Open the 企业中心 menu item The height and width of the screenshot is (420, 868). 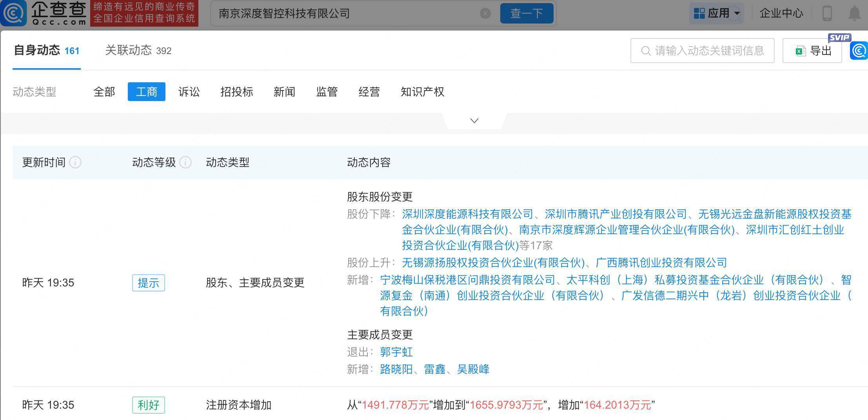click(781, 13)
